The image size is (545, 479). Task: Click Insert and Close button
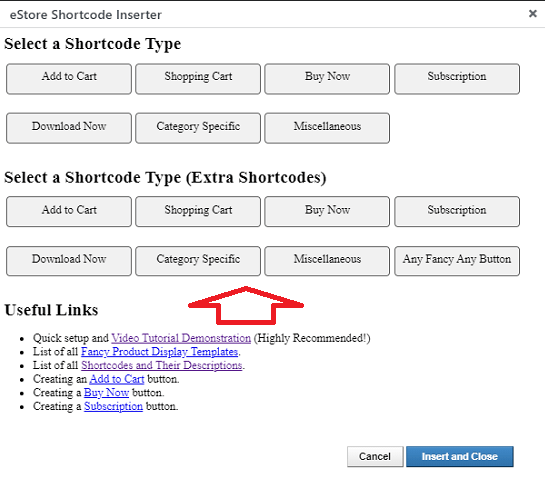point(459,456)
